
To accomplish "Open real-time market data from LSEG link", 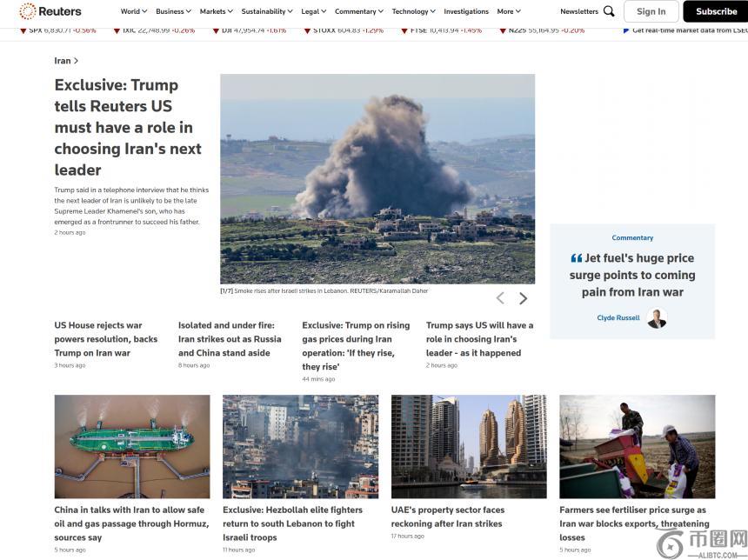I will coord(685,30).
